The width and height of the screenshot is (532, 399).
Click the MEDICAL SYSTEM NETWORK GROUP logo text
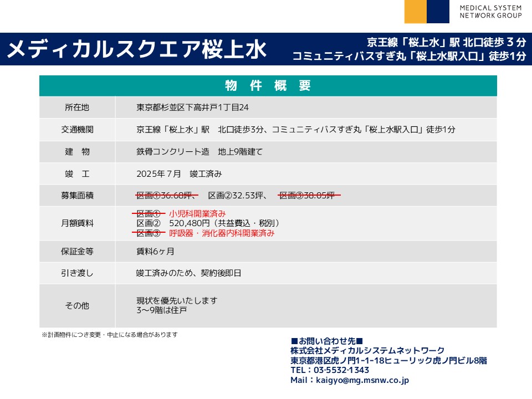[x=490, y=12]
